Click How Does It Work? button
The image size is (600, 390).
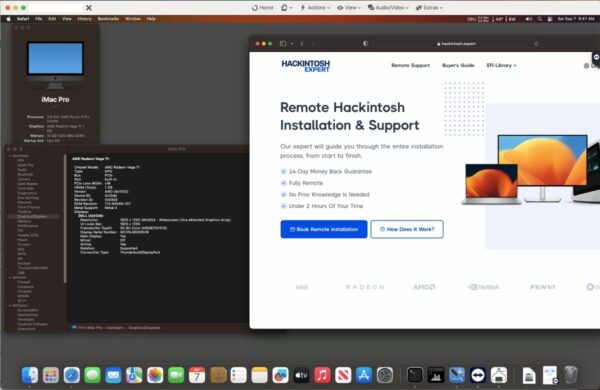[x=407, y=229]
